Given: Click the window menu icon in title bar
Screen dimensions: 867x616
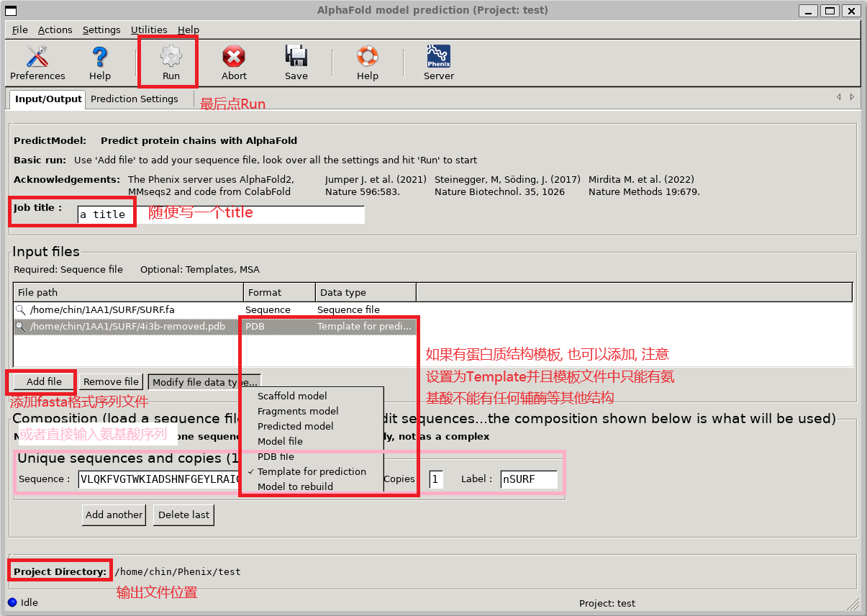Looking at the screenshot, I should point(11,10).
